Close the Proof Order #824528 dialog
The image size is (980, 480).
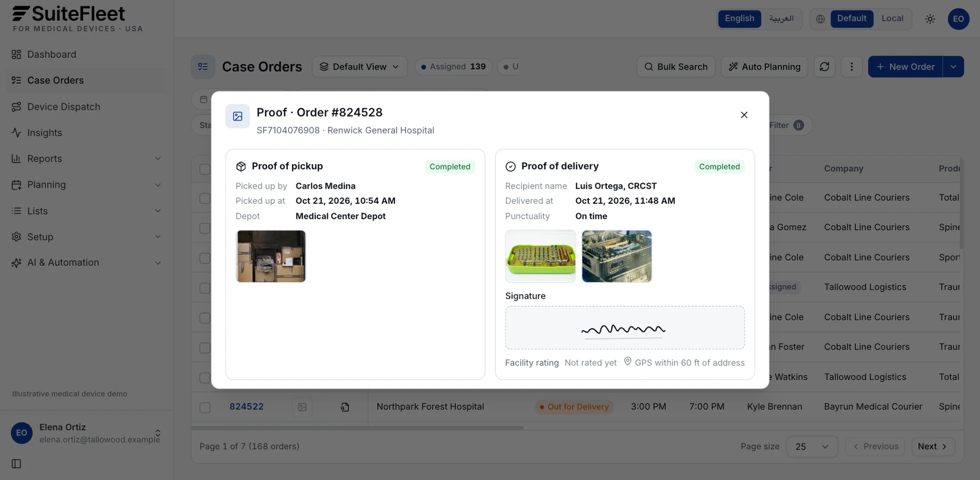coord(744,115)
